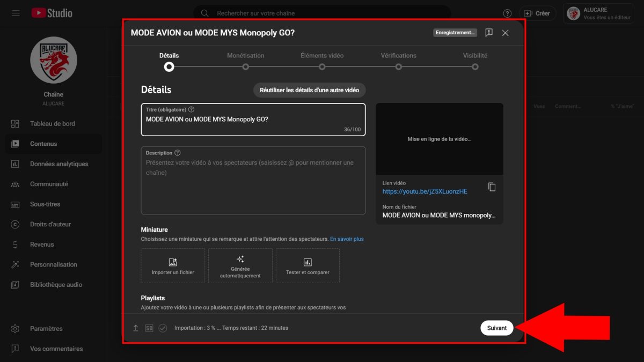Close the upload dialog
This screenshot has width=644, height=362.
point(505,33)
